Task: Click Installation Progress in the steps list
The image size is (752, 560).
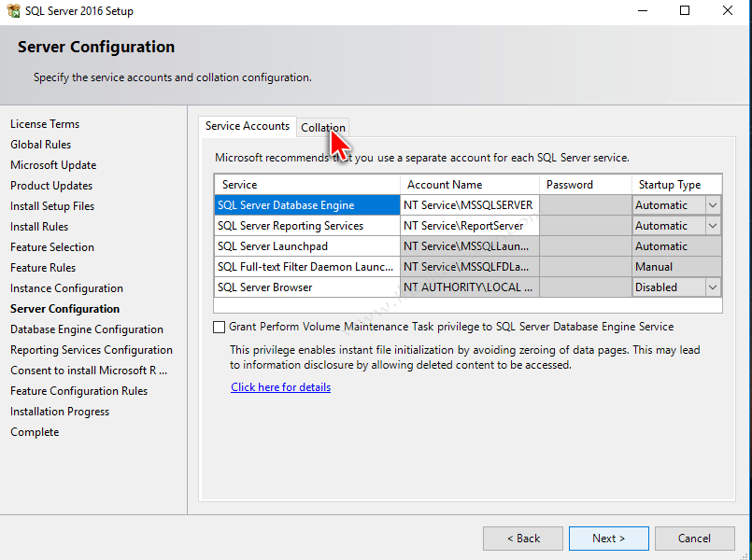Action: click(60, 413)
